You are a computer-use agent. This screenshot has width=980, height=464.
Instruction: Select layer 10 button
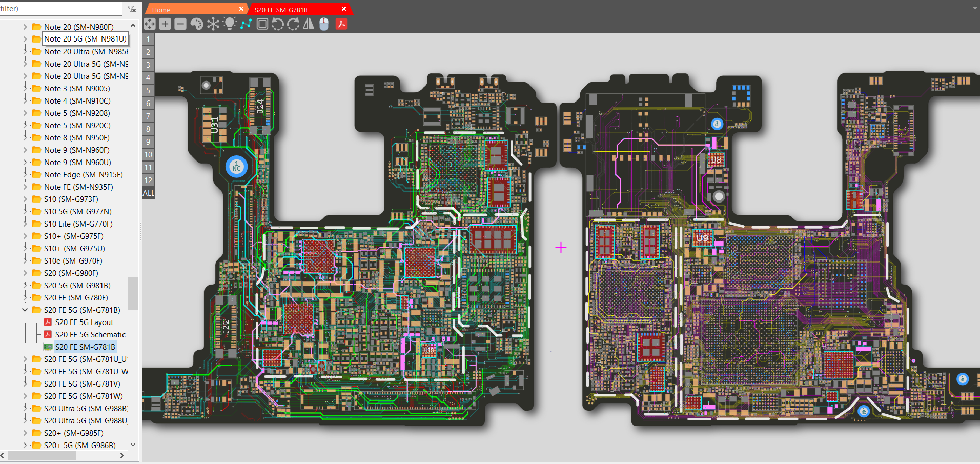[x=149, y=155]
